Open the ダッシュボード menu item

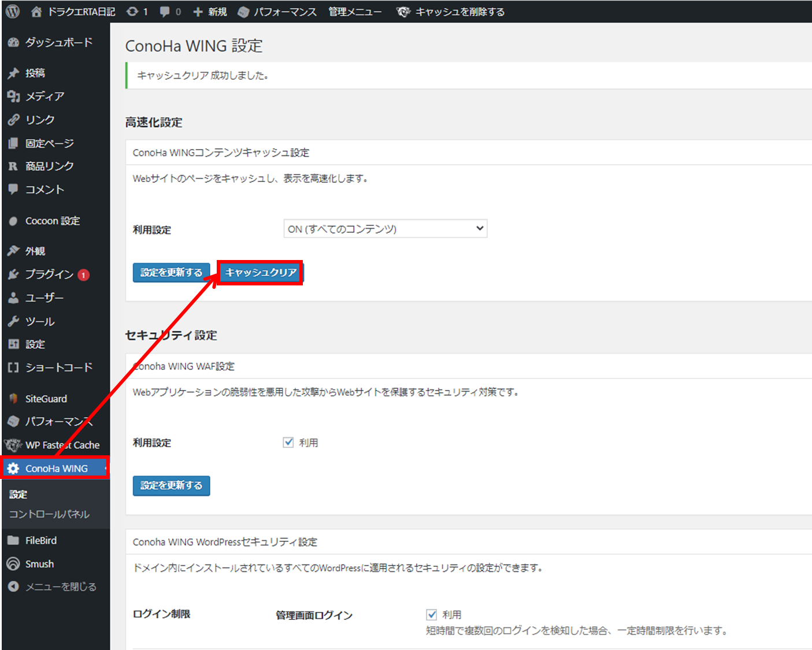tap(58, 42)
